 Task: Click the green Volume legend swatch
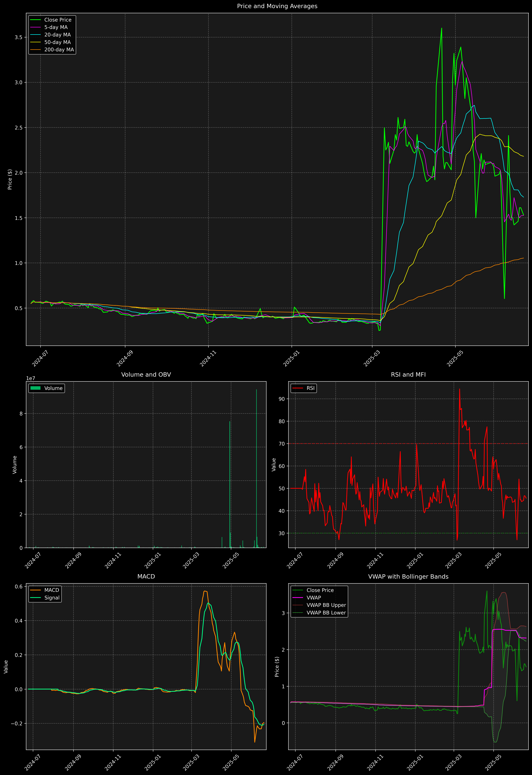pos(35,388)
